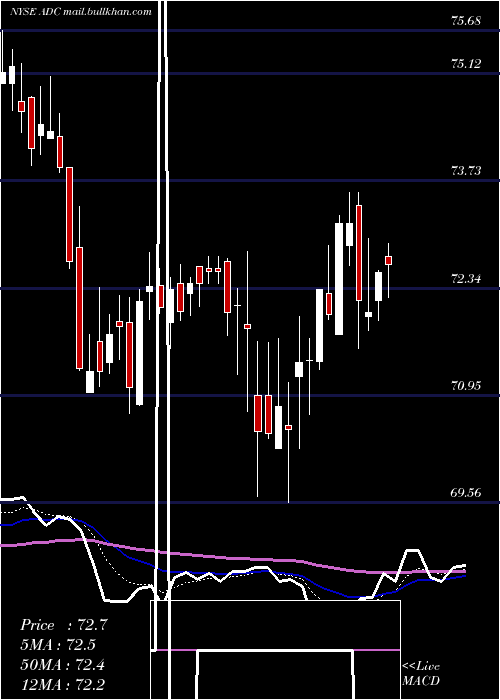
Task: Click the 73.73 price level label
Action: 466,171
